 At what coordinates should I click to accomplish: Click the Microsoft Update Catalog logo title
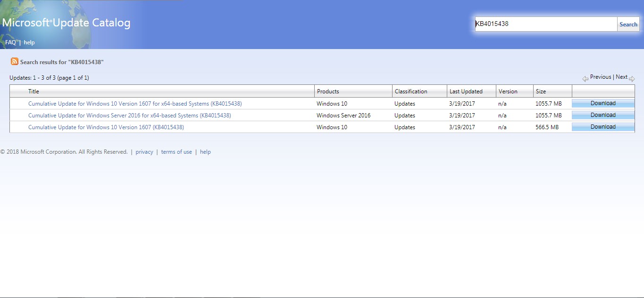(x=67, y=23)
